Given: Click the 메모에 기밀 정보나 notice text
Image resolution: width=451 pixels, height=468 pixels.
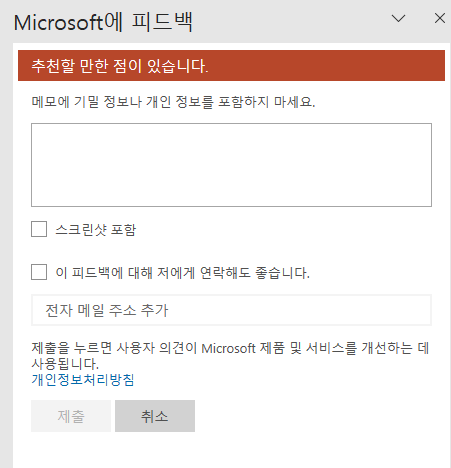Looking at the screenshot, I should pyautogui.click(x=173, y=102).
